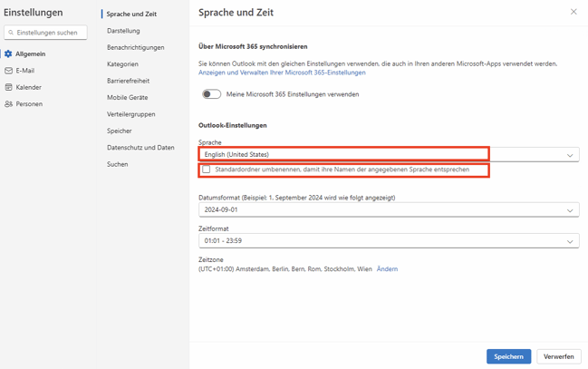
Task: Go to Datenschutz und Daten
Action: pyautogui.click(x=140, y=148)
